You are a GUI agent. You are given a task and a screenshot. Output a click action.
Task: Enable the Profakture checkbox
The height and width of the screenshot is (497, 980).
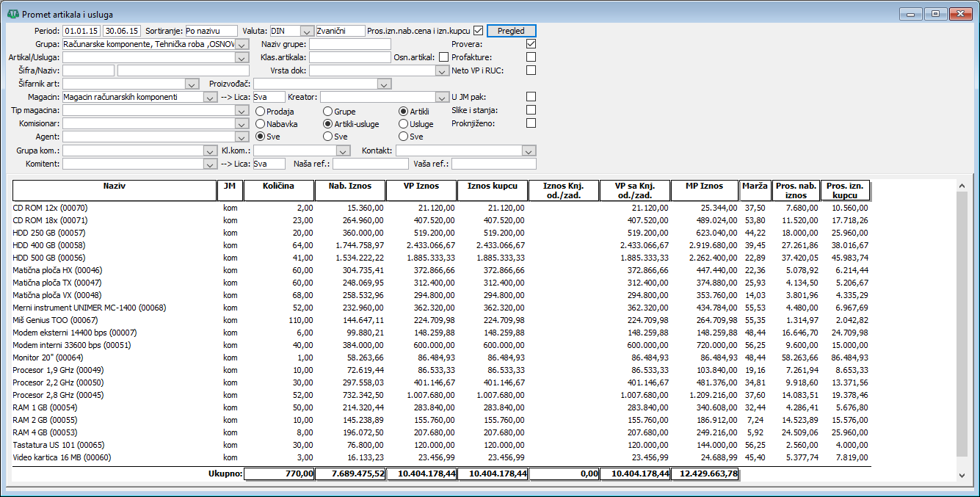(x=531, y=57)
